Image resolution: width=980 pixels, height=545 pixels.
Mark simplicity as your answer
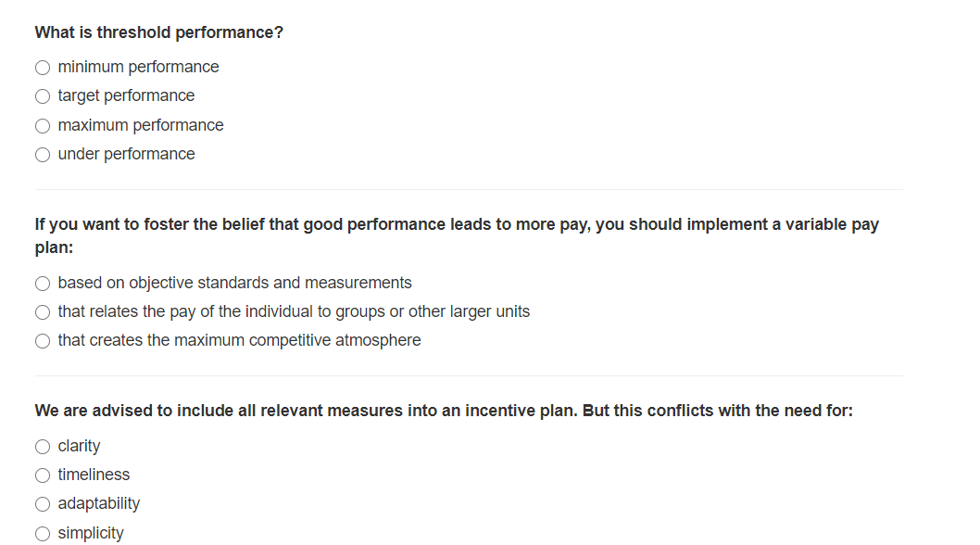pos(43,532)
